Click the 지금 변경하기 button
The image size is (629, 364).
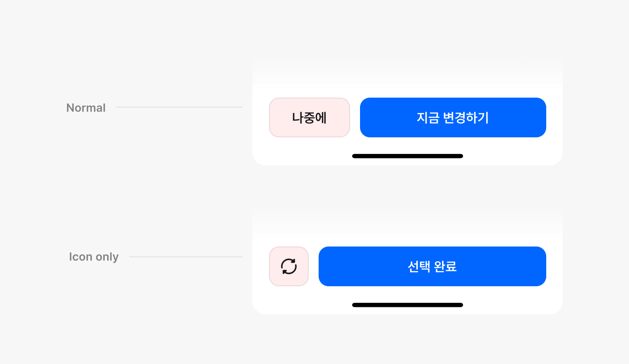(x=453, y=117)
